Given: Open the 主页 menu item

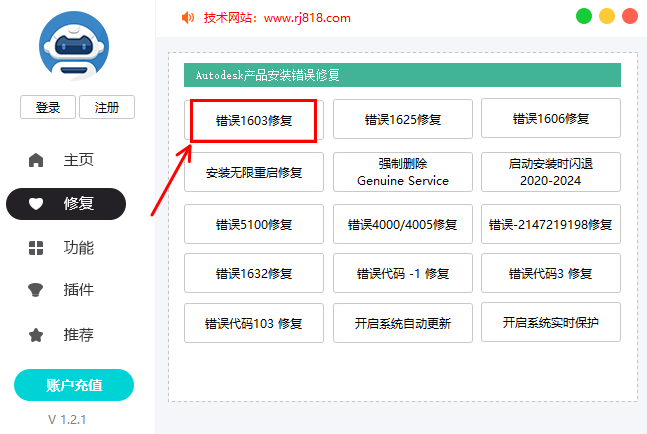Looking at the screenshot, I should tap(66, 160).
